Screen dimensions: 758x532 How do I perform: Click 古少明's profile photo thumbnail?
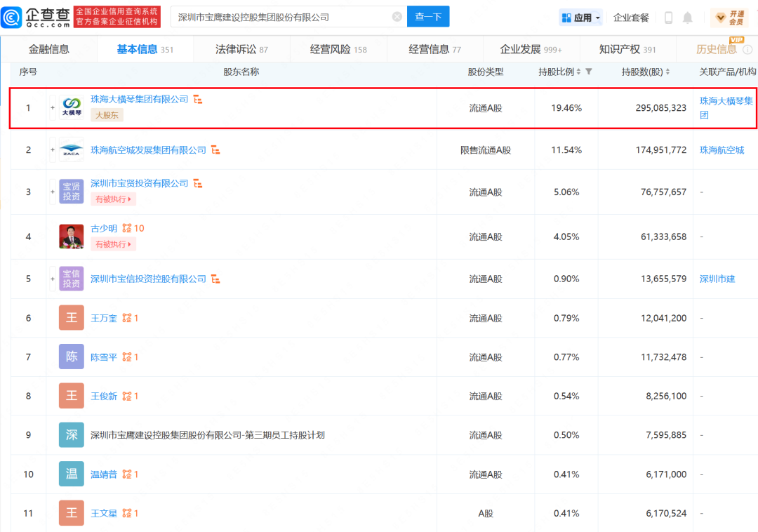[x=72, y=237]
